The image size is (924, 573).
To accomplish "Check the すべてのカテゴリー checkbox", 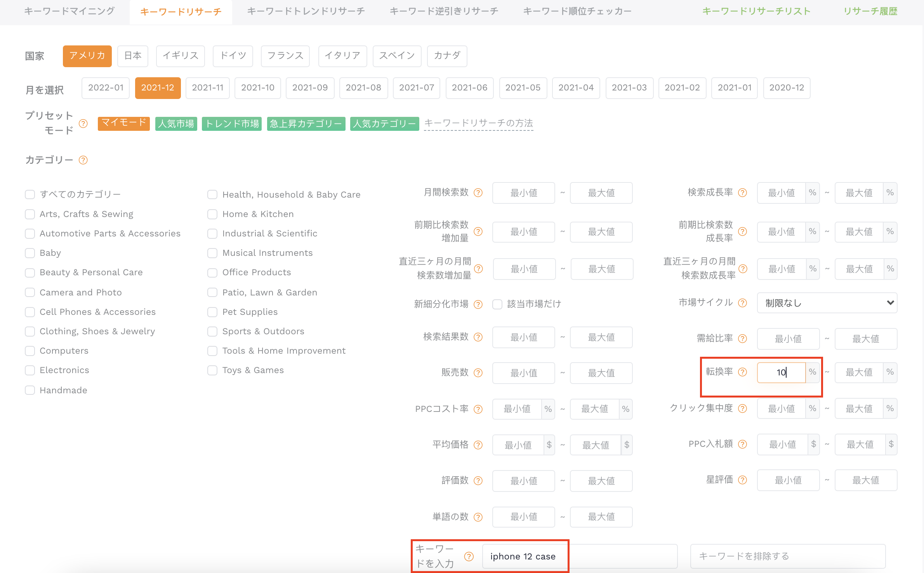I will [x=30, y=194].
